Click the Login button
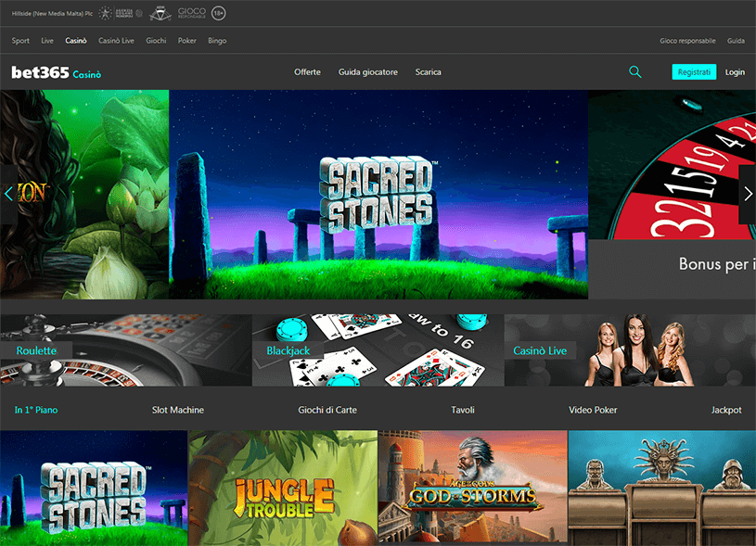 coord(735,72)
